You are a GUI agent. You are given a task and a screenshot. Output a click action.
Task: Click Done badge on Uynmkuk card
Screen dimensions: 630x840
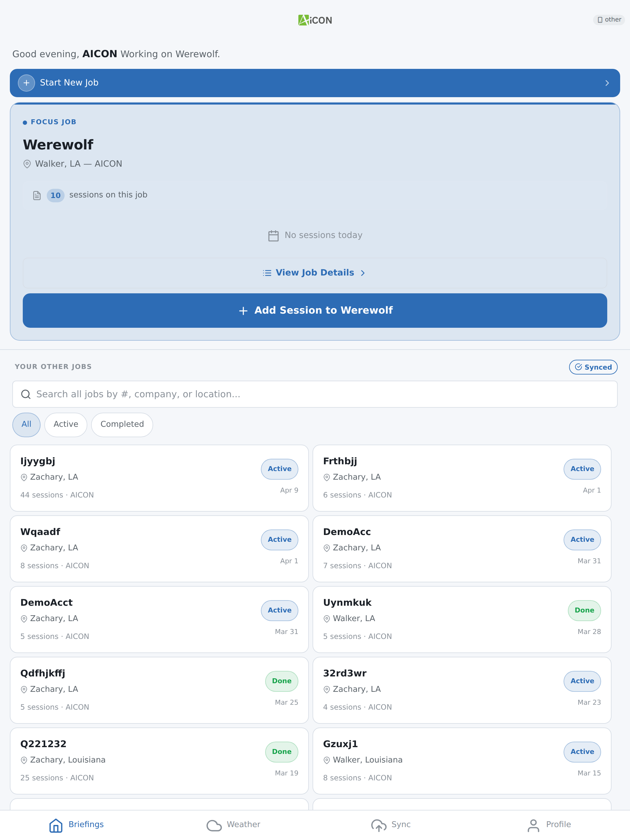click(x=584, y=610)
